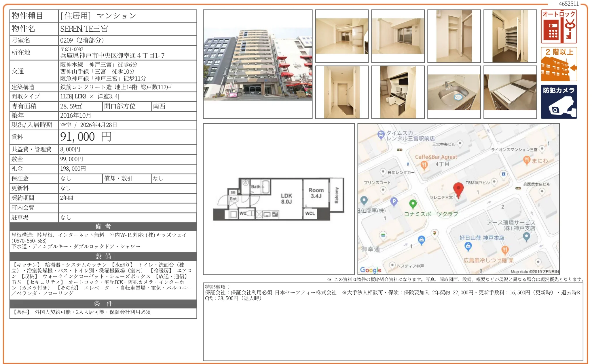The height and width of the screenshot is (364, 592).
Task: Click the purple parking P marker
Action: pyautogui.click(x=394, y=201)
